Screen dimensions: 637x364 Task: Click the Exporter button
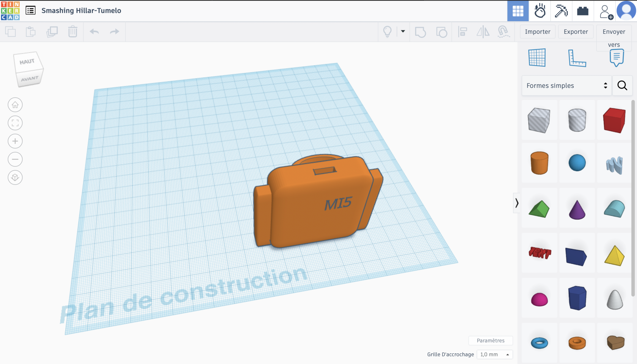click(576, 32)
